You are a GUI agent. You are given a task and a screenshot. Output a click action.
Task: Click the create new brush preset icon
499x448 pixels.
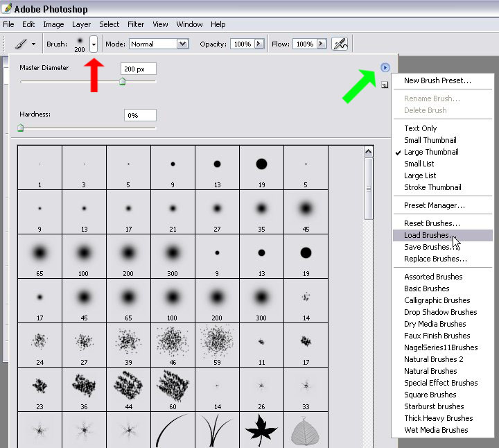(385, 85)
